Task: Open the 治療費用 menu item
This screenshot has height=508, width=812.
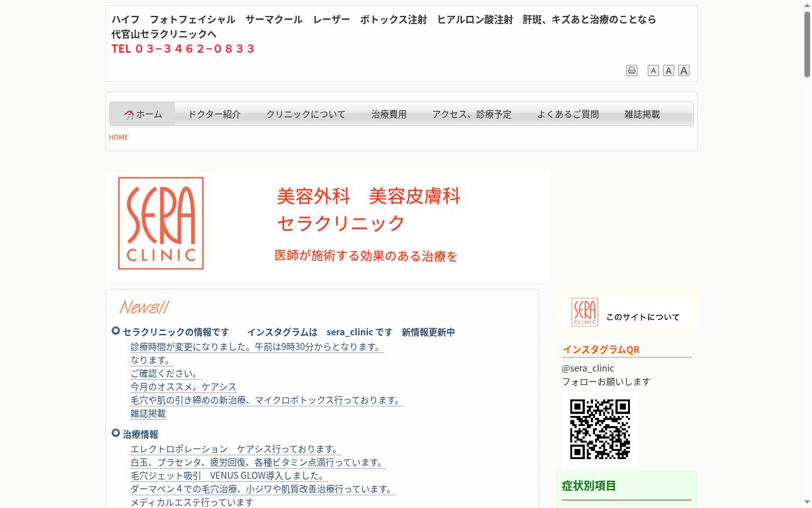Action: 389,114
